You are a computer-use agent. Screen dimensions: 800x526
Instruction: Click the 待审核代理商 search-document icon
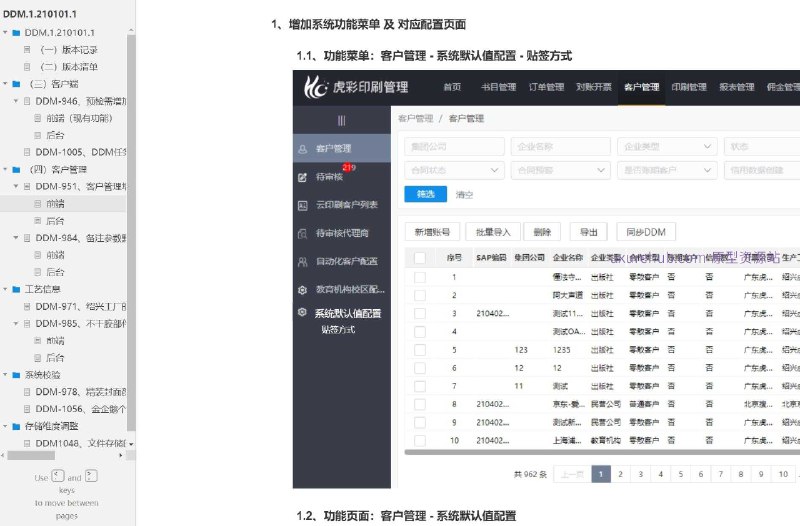pyautogui.click(x=303, y=234)
